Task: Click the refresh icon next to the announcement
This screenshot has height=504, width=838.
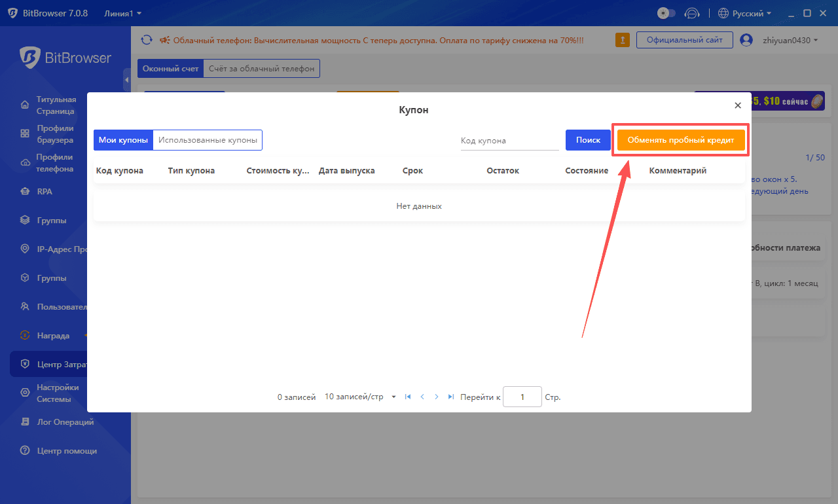Action: tap(147, 39)
